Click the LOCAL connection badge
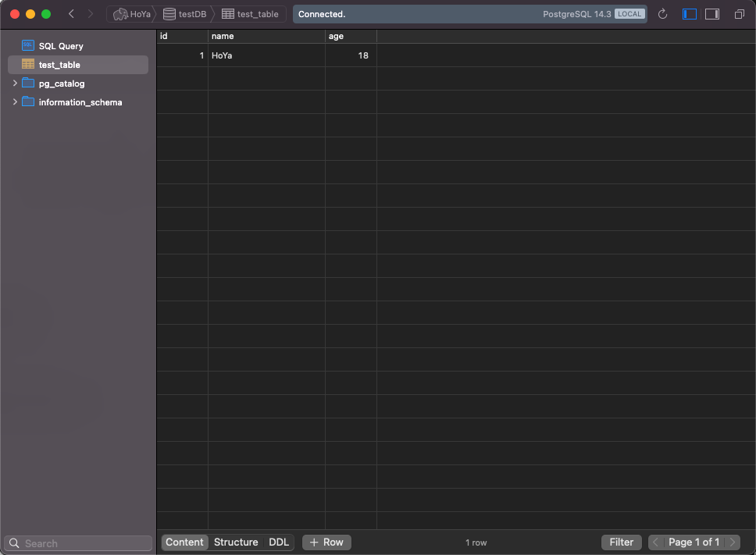This screenshot has height=555, width=756. coord(629,14)
